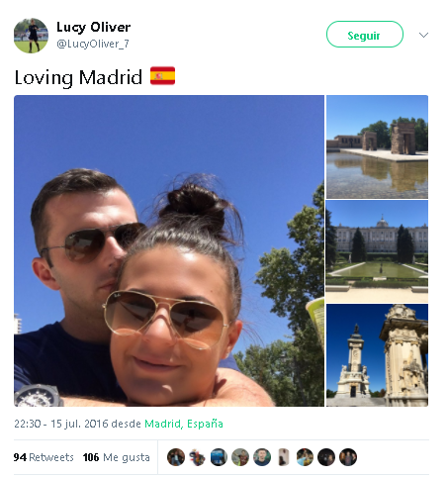The height and width of the screenshot is (478, 448).
Task: Expand the tweet options chevron
Action: pyautogui.click(x=423, y=35)
